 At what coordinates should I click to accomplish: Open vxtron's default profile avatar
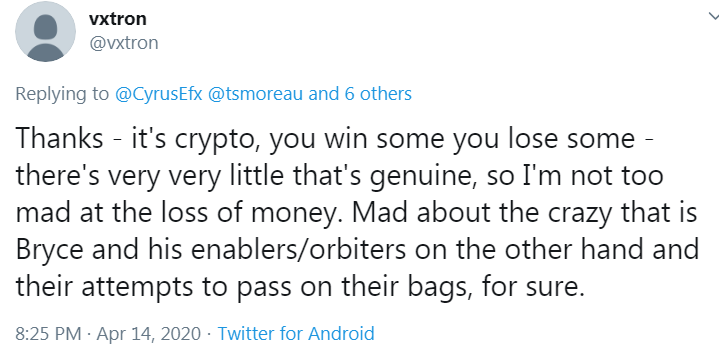(45, 31)
